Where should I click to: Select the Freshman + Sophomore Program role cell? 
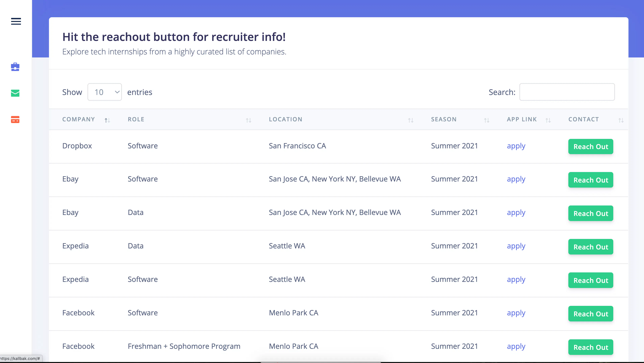click(x=184, y=346)
